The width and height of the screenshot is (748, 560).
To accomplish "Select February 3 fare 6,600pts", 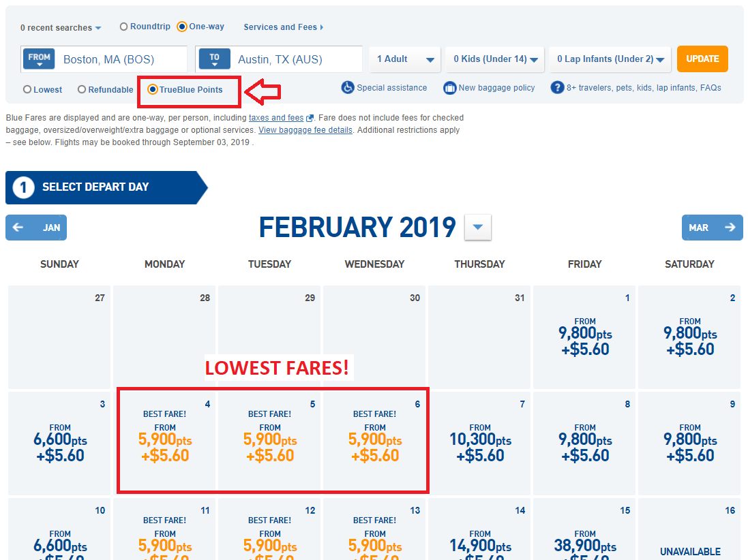I will coord(59,444).
